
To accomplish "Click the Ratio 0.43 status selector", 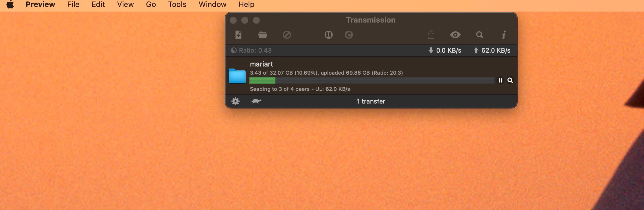I will click(251, 51).
